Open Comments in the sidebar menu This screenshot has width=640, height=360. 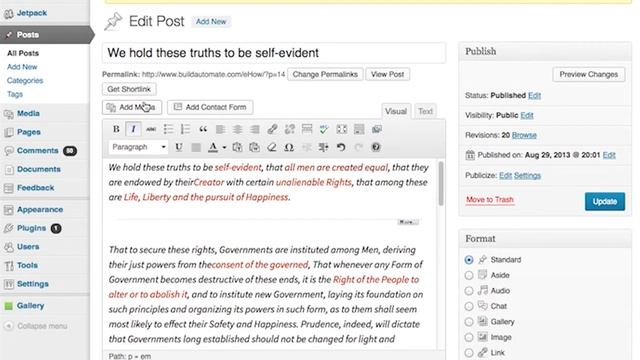pyautogui.click(x=38, y=151)
